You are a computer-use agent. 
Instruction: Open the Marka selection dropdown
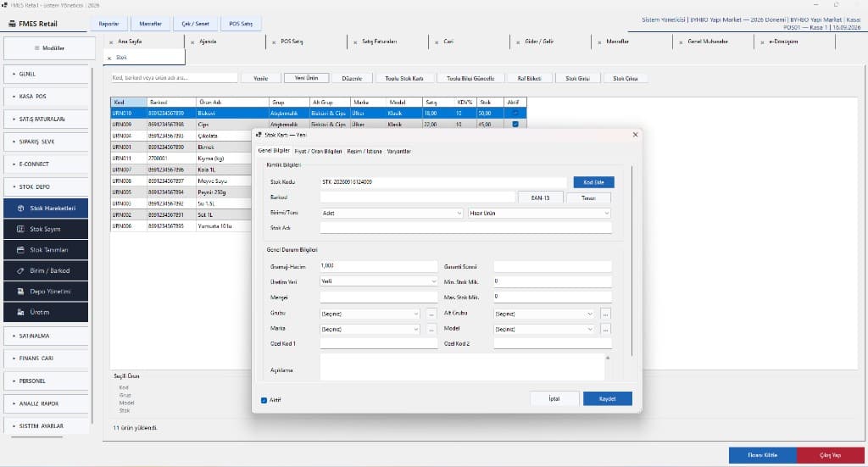370,329
